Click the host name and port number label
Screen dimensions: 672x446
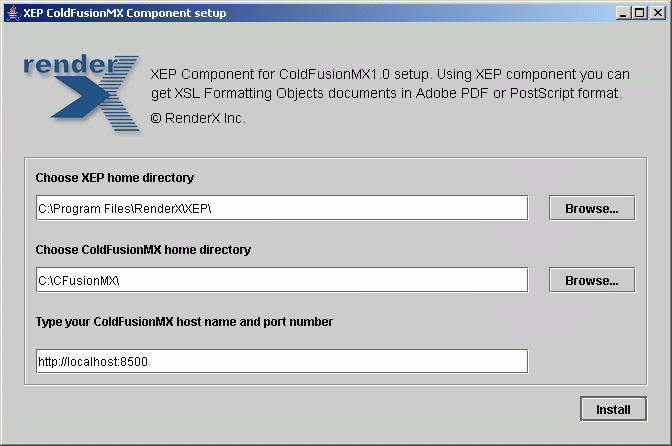tap(184, 322)
